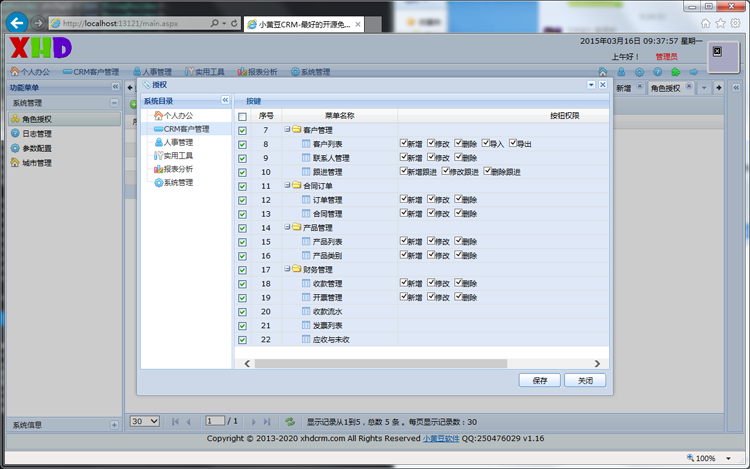Click the 人事管理 icon in 系统目录
This screenshot has height=469, width=750.
pos(158,143)
